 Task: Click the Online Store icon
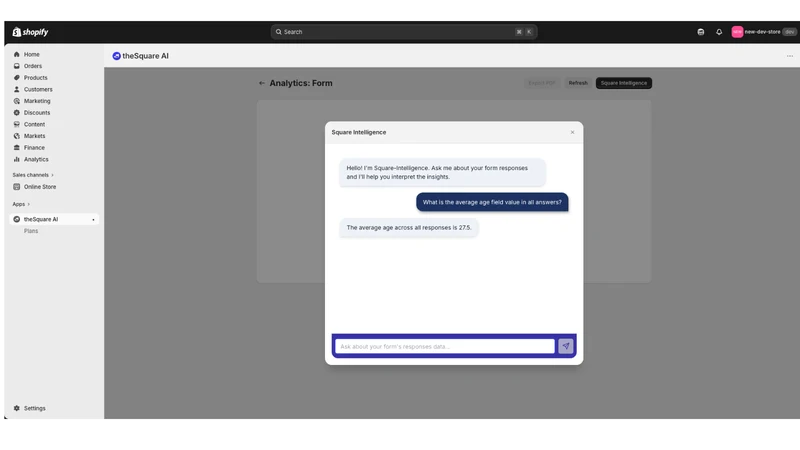pyautogui.click(x=16, y=187)
